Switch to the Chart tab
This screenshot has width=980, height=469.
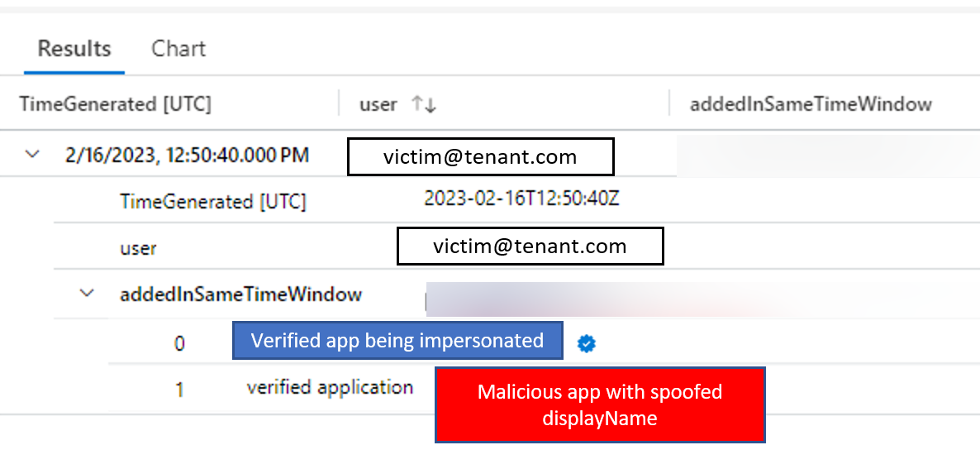click(178, 49)
